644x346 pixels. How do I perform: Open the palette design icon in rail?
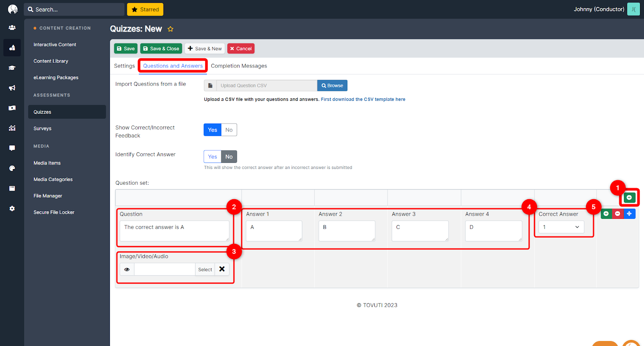click(x=12, y=168)
